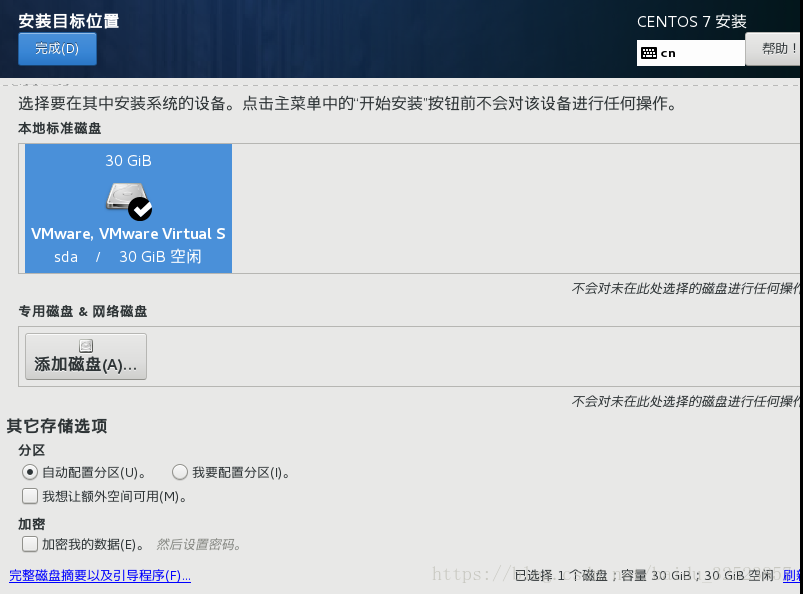Image resolution: width=803 pixels, height=594 pixels.
Task: Open the cn keyboard layout dropdown
Action: point(690,51)
